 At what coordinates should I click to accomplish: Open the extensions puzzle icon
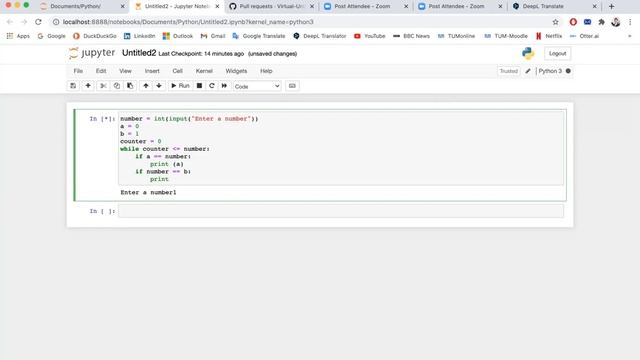pyautogui.click(x=601, y=22)
